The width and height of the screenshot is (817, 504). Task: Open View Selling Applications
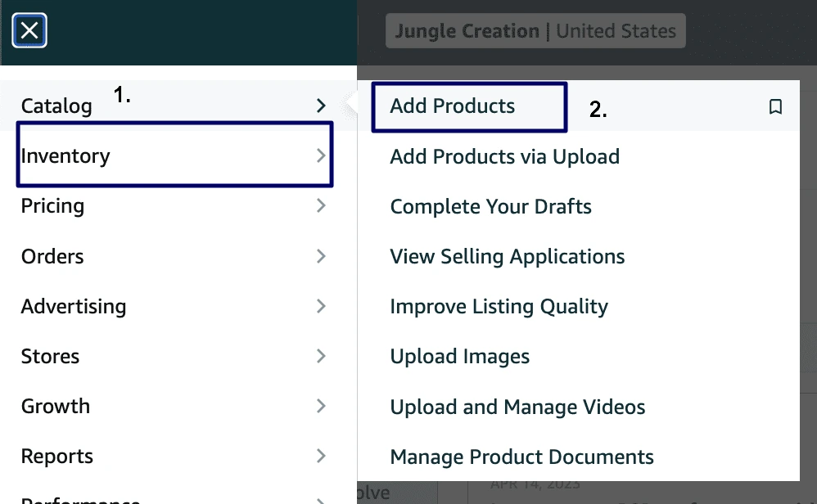tap(507, 256)
